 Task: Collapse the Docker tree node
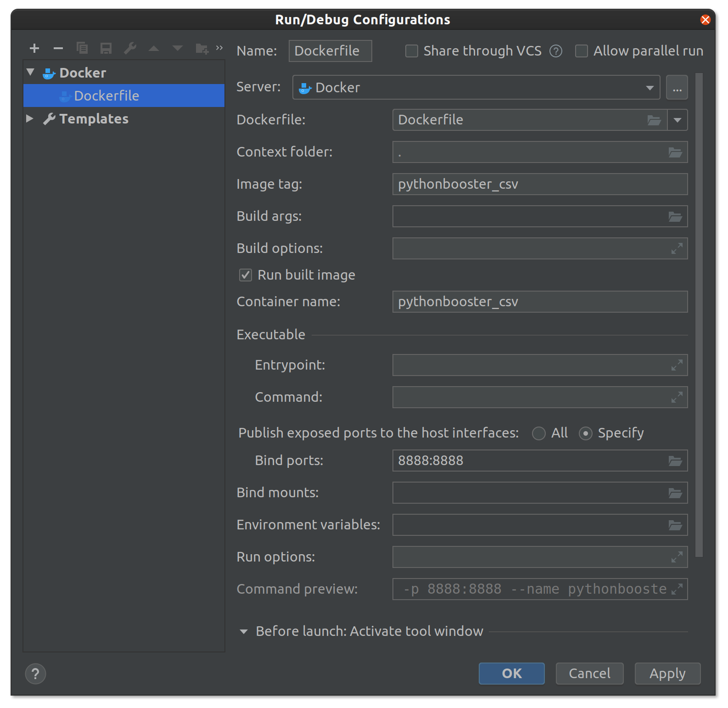tap(31, 72)
